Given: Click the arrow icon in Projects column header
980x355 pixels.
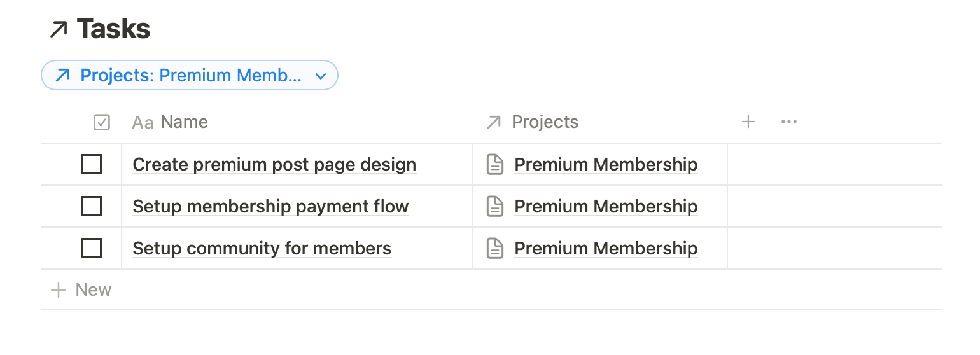Looking at the screenshot, I should point(494,122).
